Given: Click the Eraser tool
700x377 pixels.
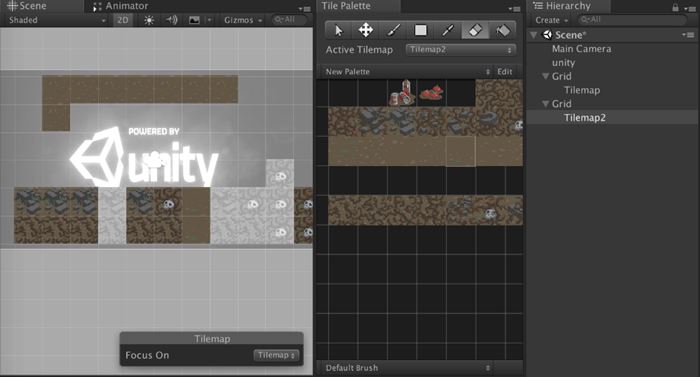Looking at the screenshot, I should tap(475, 30).
